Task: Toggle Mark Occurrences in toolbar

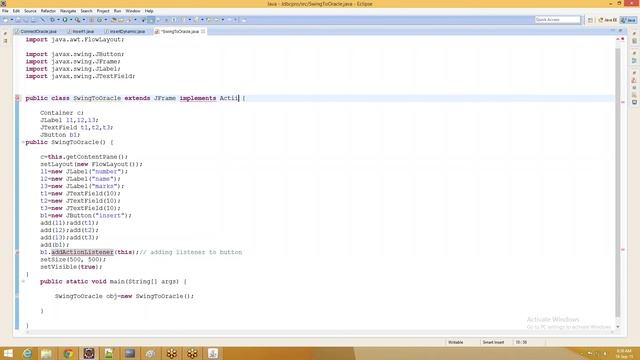Action: tap(151, 20)
